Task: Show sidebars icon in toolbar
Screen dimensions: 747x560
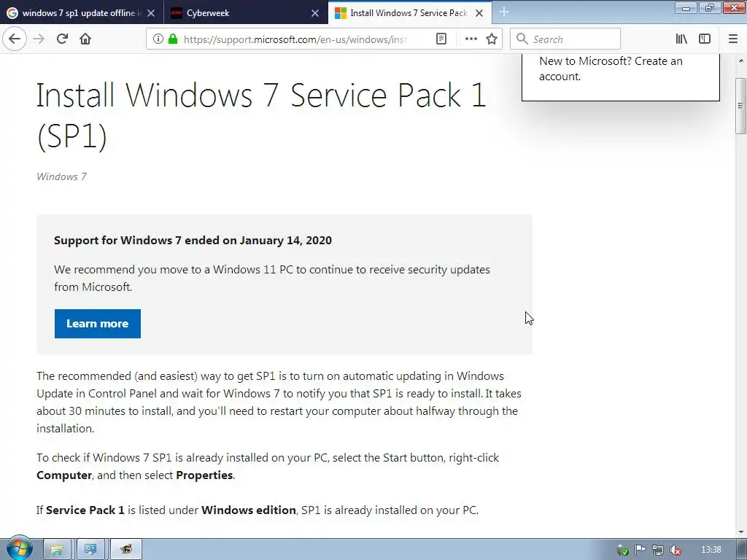Action: [x=705, y=39]
